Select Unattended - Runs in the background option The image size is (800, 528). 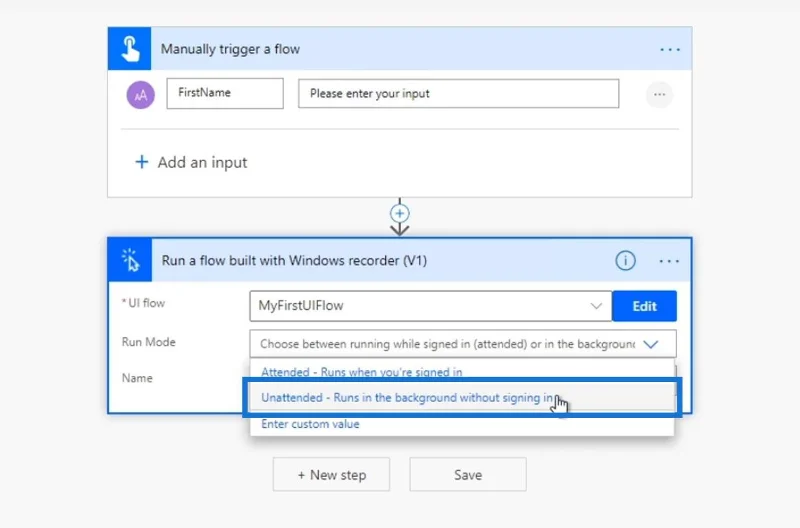(x=462, y=397)
